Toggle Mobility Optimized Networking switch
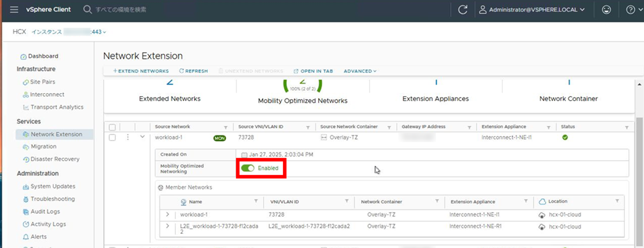644x248 pixels. click(248, 168)
